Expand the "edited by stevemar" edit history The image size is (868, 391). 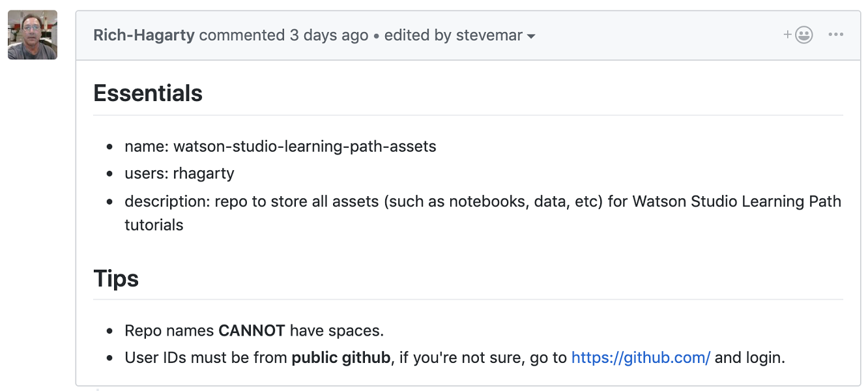(459, 35)
